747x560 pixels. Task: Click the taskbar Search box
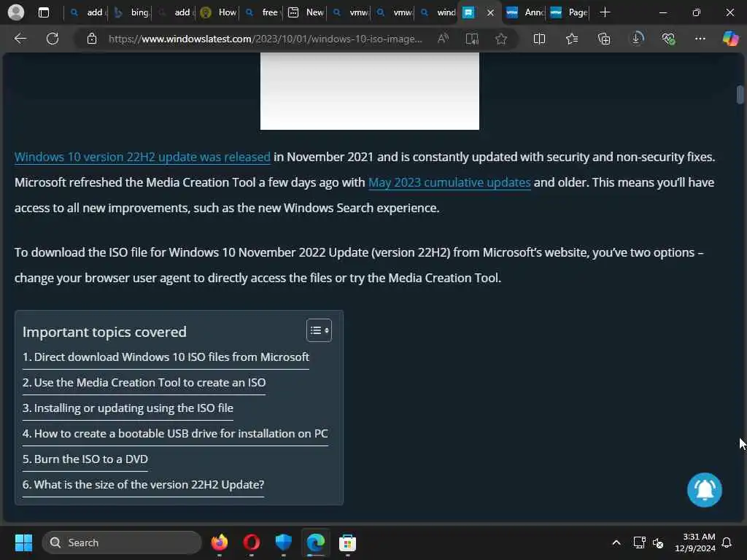pyautogui.click(x=122, y=542)
